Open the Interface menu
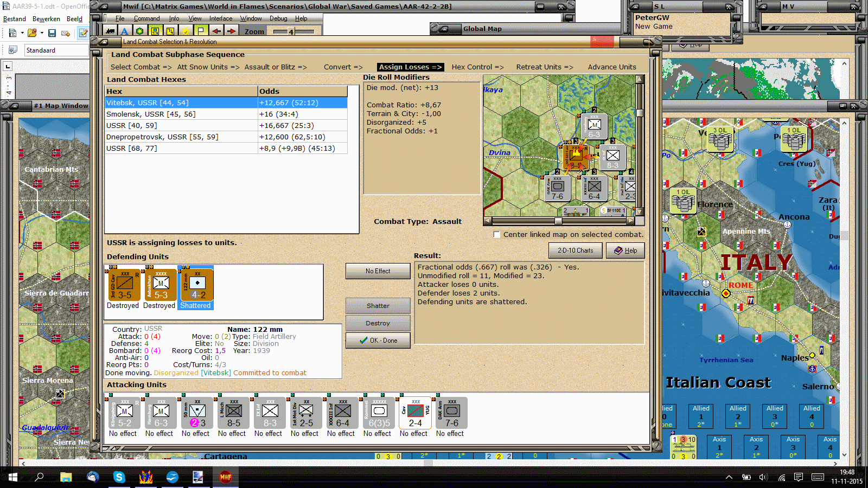 (221, 18)
